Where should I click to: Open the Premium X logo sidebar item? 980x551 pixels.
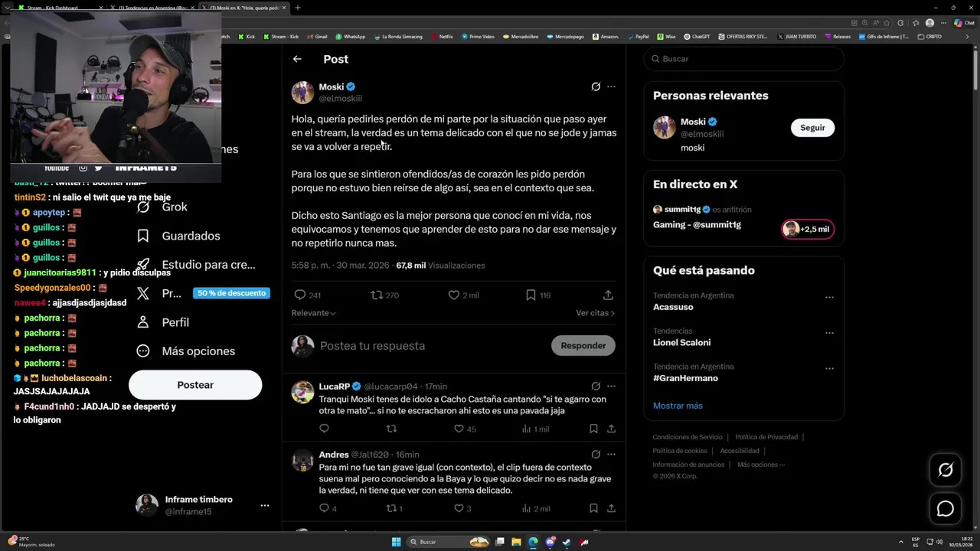143,293
